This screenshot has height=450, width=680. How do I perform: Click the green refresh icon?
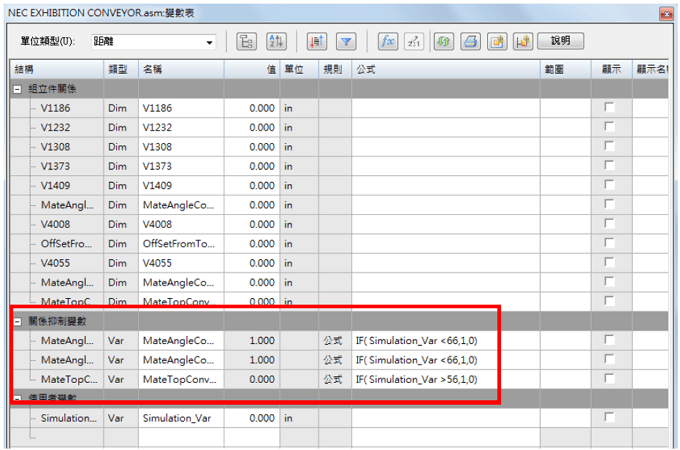[x=442, y=41]
